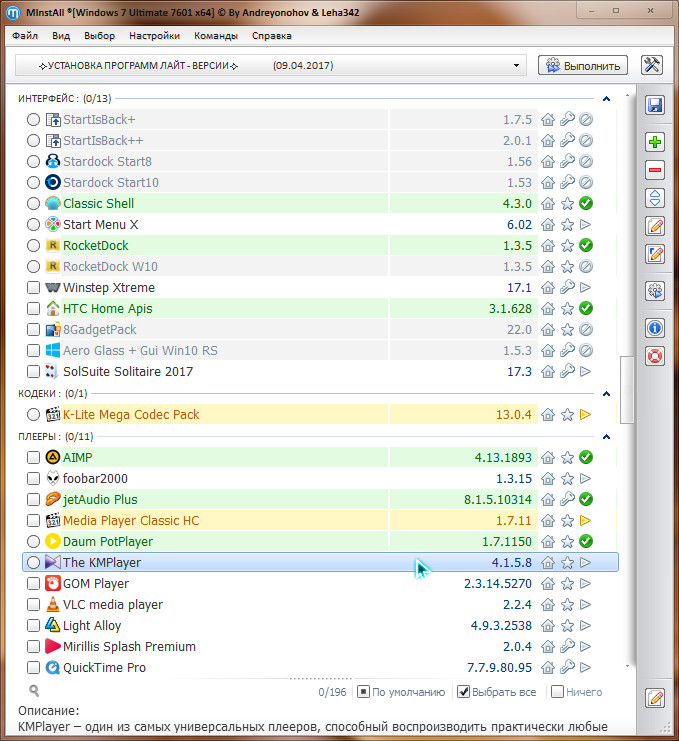Open the tools (hammer and wrench) icon
679x741 pixels.
[x=652, y=65]
